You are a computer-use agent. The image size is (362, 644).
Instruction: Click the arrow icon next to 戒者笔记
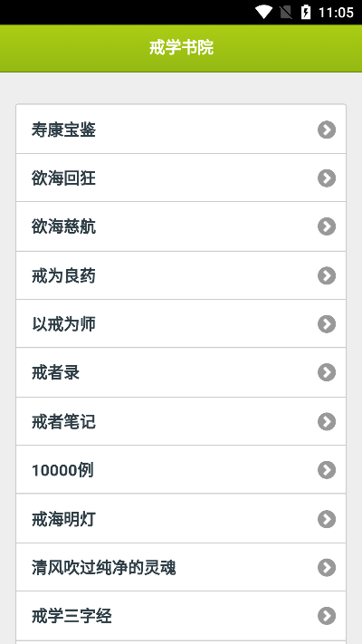pyautogui.click(x=327, y=422)
